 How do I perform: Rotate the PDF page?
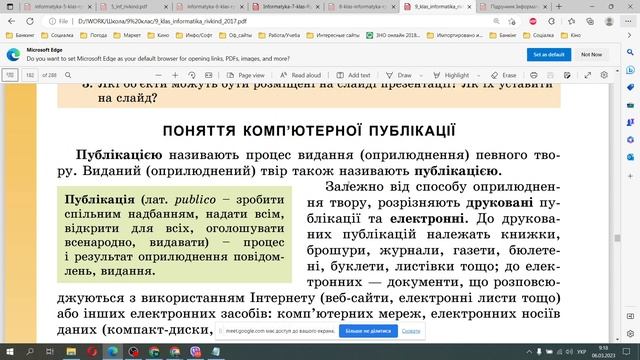click(192, 76)
